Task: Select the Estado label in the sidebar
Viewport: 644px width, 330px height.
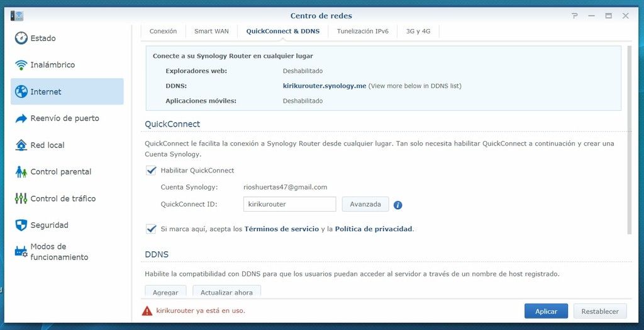Action: point(43,38)
